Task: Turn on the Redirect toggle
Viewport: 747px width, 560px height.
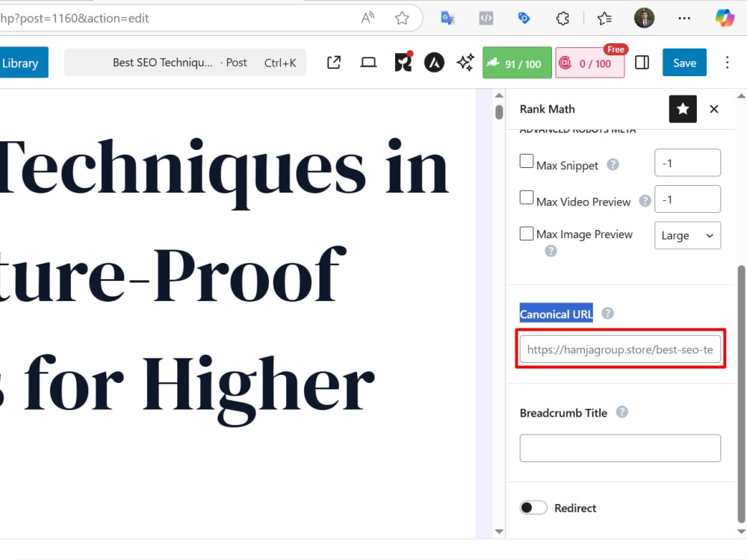Action: coord(533,508)
